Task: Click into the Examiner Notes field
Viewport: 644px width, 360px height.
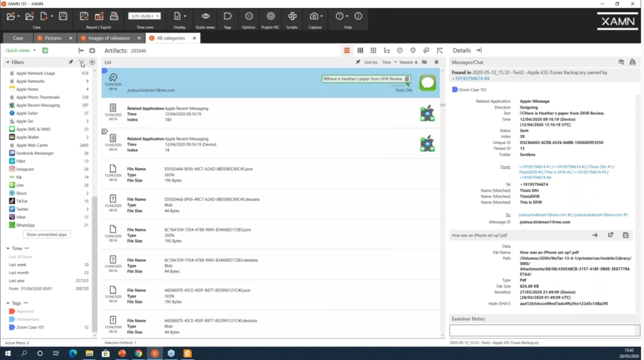Action: tap(544, 330)
